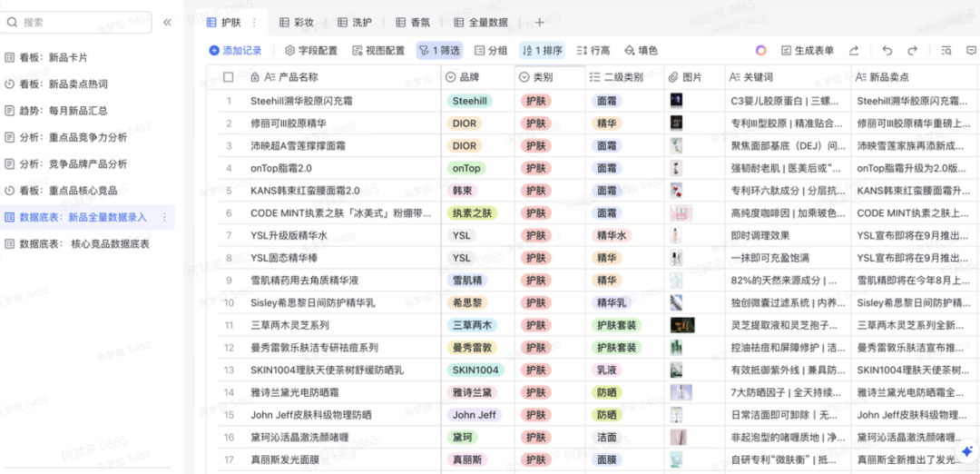Switch to the 洗护 tab

[x=355, y=23]
